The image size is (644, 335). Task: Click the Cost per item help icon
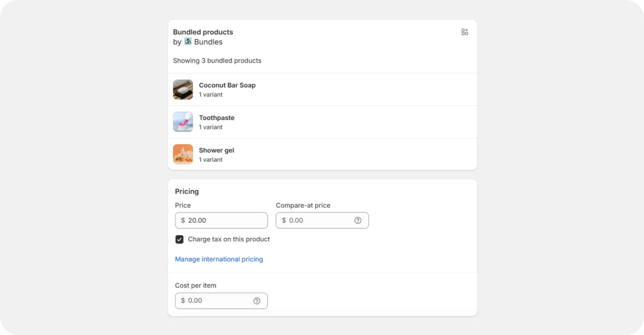(257, 301)
